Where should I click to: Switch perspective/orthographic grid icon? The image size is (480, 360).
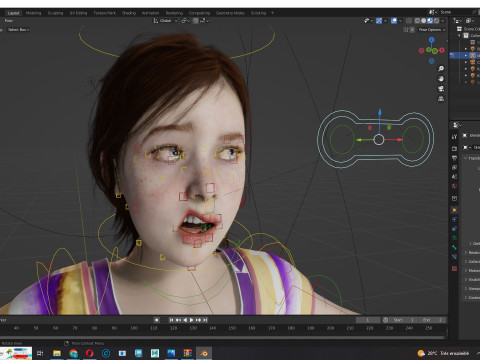point(441,99)
